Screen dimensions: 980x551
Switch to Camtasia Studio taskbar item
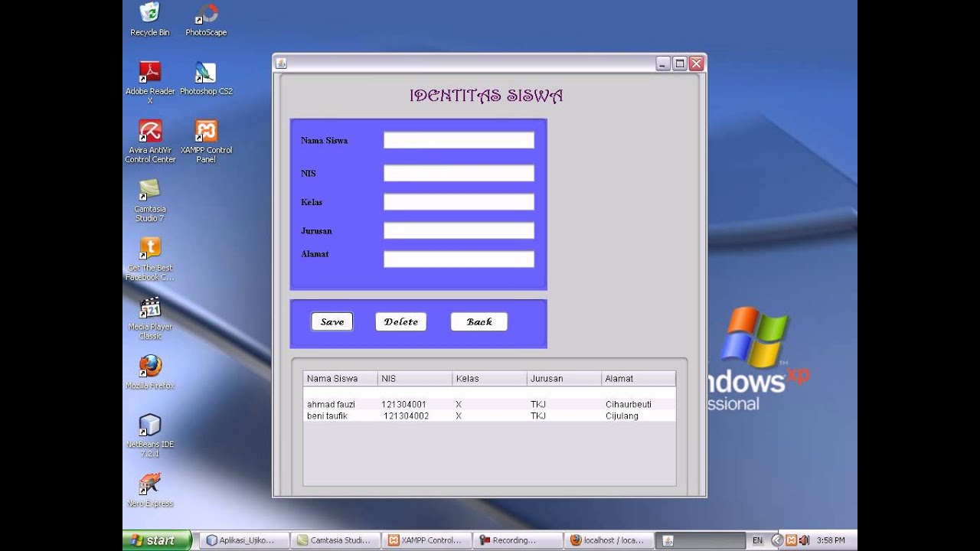tap(337, 540)
